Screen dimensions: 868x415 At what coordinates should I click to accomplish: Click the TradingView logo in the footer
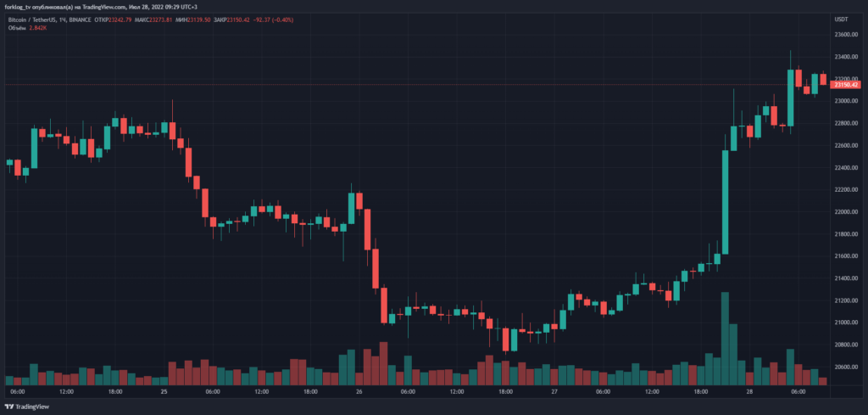pos(29,407)
